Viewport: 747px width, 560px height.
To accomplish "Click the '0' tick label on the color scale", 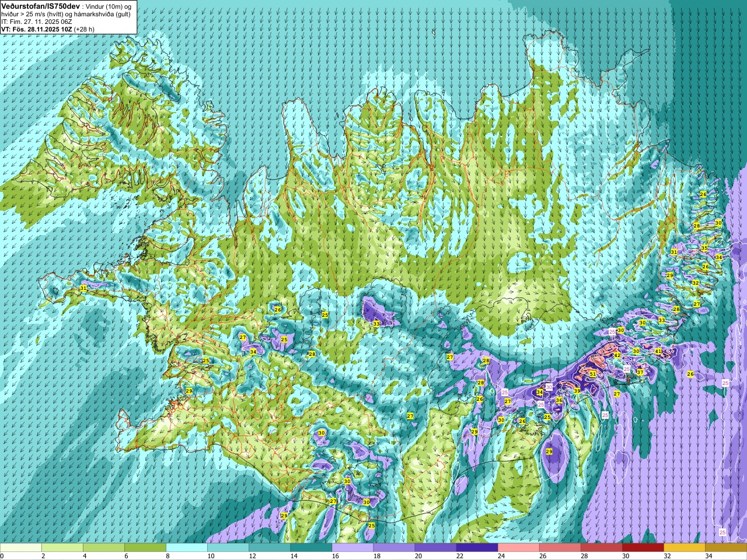I will pos(2,556).
